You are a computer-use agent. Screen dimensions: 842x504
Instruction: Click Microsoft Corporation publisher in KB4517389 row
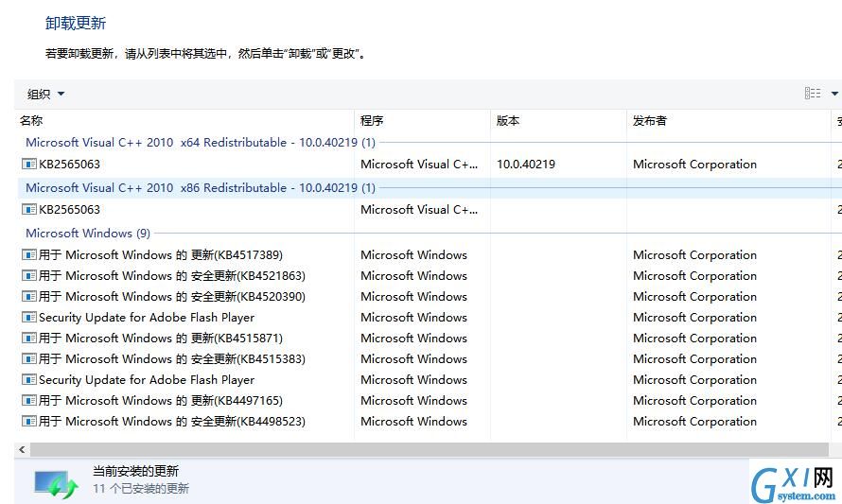694,255
